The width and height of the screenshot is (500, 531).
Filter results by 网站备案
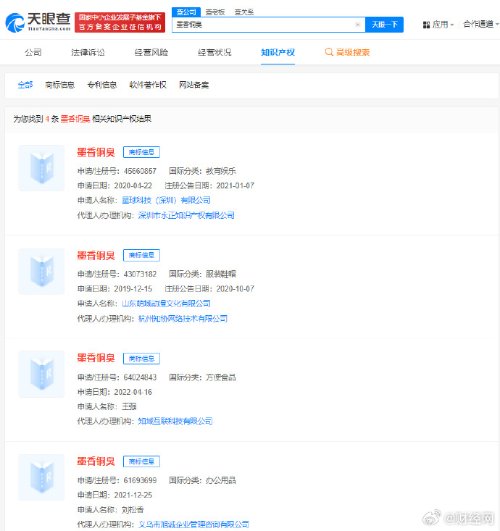(194, 85)
